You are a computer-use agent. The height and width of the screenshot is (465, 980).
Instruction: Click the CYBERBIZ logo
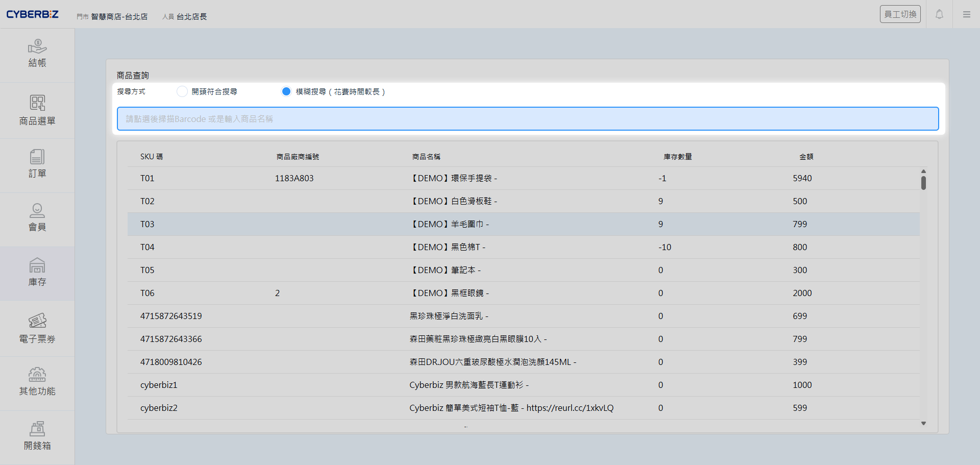tap(32, 14)
